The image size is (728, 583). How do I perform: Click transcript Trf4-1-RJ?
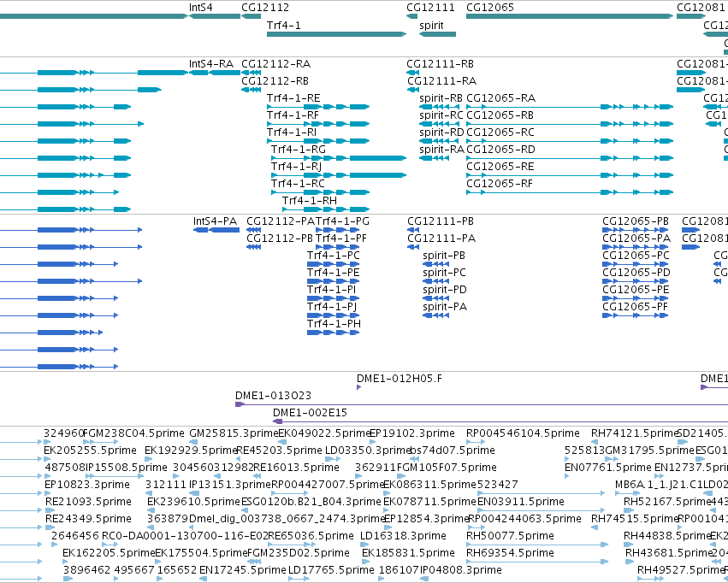(x=339, y=175)
